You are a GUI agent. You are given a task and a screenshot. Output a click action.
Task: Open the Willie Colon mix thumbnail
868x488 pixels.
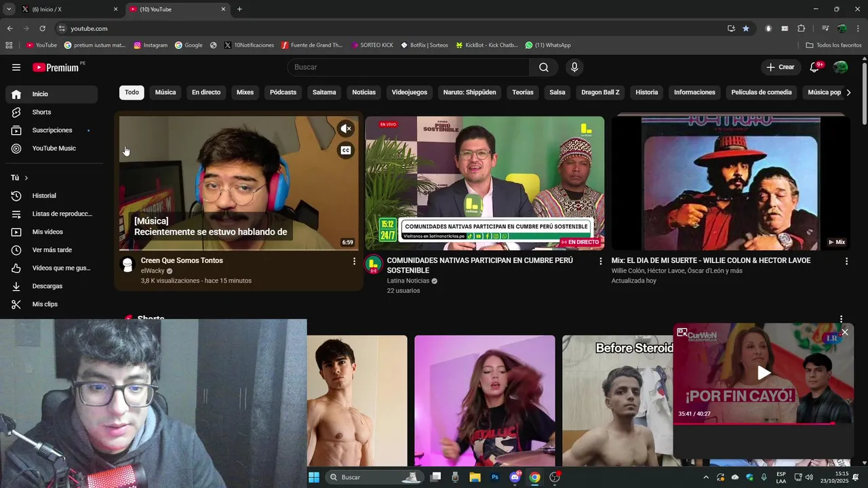(730, 183)
